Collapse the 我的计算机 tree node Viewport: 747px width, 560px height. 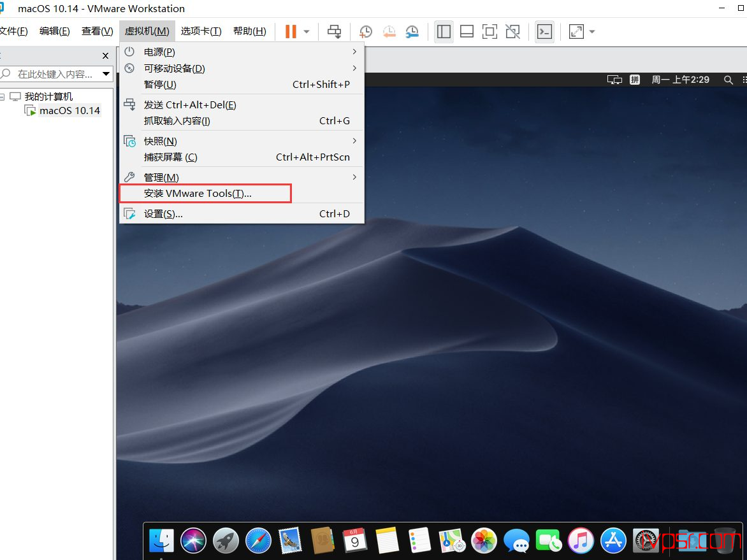coord(3,97)
